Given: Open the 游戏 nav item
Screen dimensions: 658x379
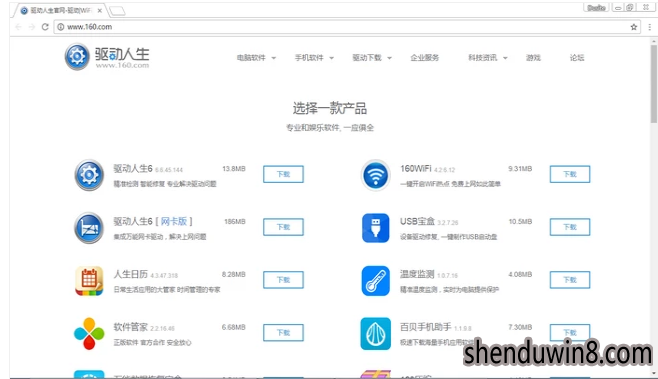Looking at the screenshot, I should pos(533,58).
